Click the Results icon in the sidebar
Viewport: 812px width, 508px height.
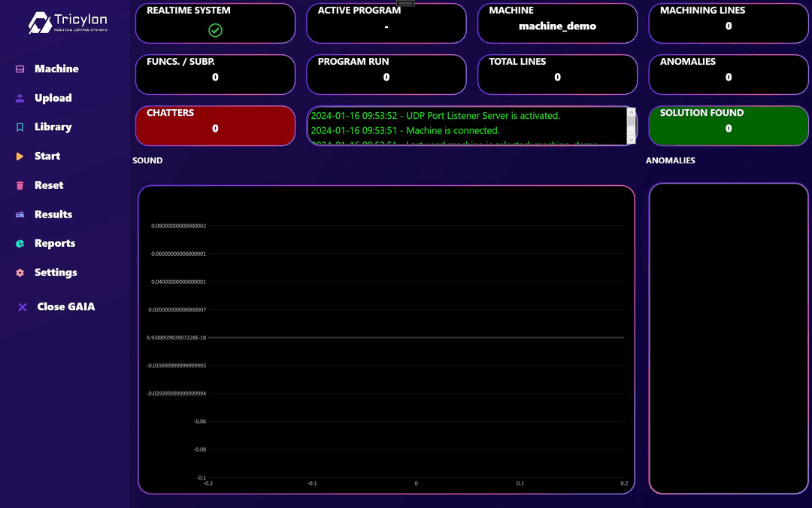20,214
